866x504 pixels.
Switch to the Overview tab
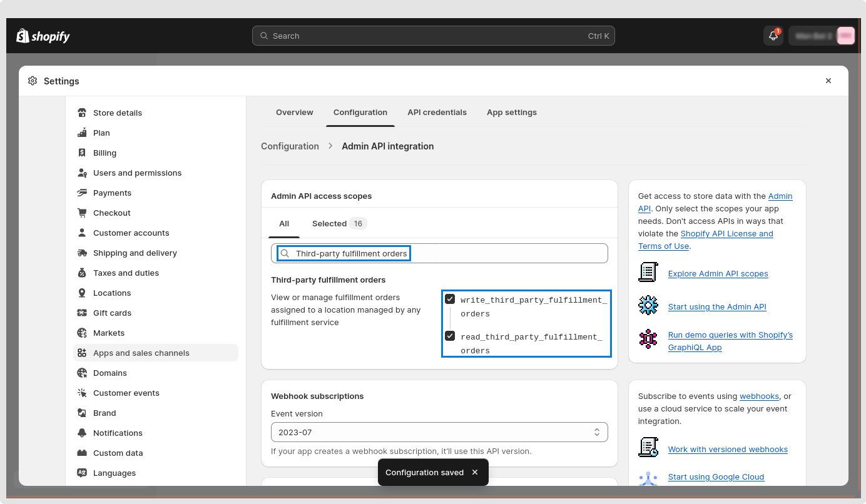coord(295,113)
